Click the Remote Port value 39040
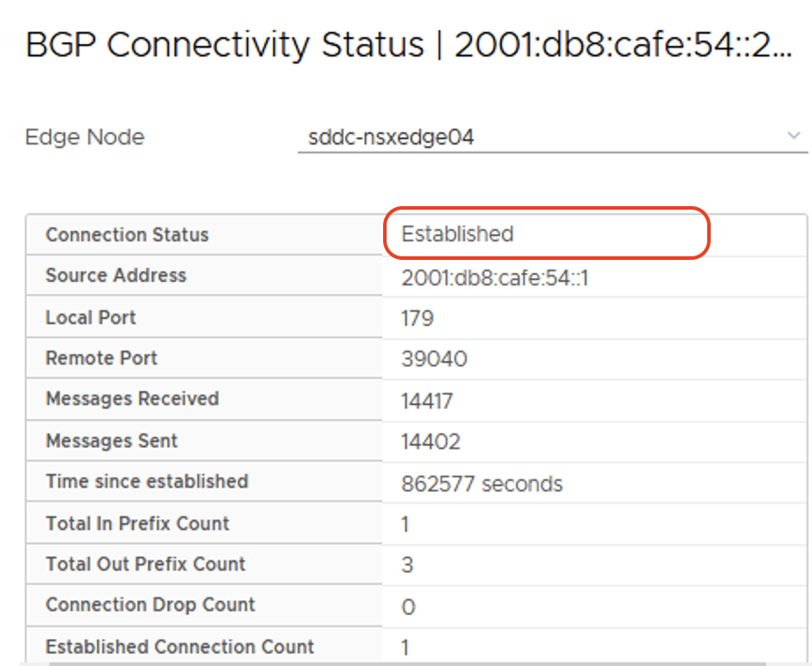This screenshot has width=812, height=666. tap(434, 359)
